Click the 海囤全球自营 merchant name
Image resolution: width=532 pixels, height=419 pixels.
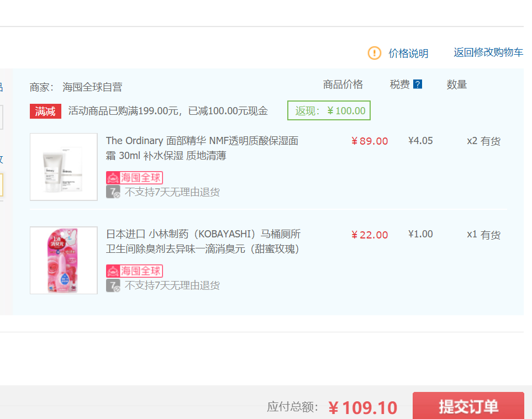point(92,87)
